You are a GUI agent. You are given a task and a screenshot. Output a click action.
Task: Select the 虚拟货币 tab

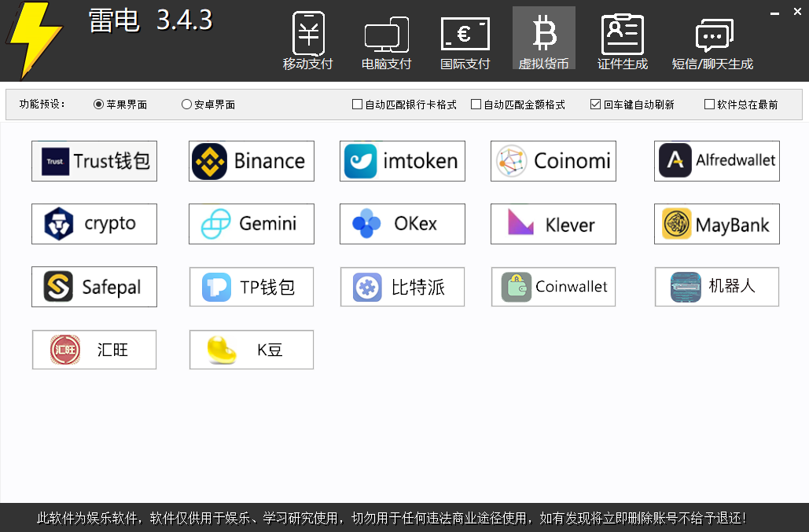(x=544, y=39)
